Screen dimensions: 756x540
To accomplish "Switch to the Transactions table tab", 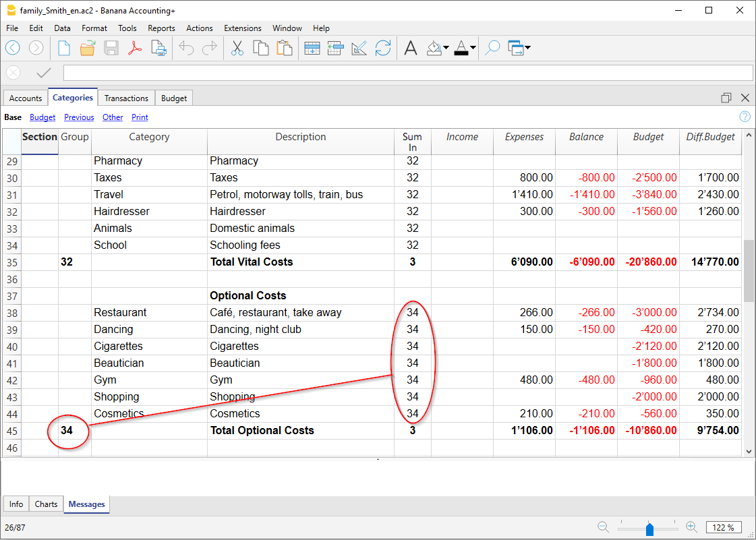I will [126, 98].
